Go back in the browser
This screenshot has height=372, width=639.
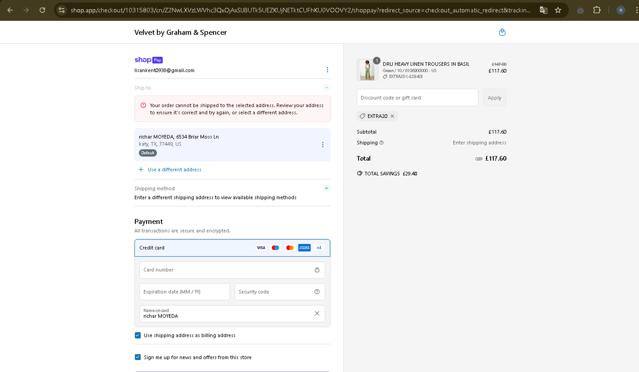[10, 10]
